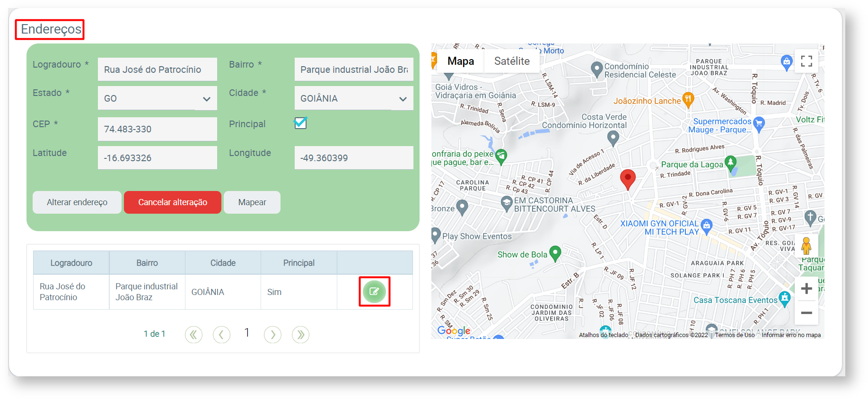Click Bairro column header
The width and height of the screenshot is (868, 399).
tap(147, 263)
